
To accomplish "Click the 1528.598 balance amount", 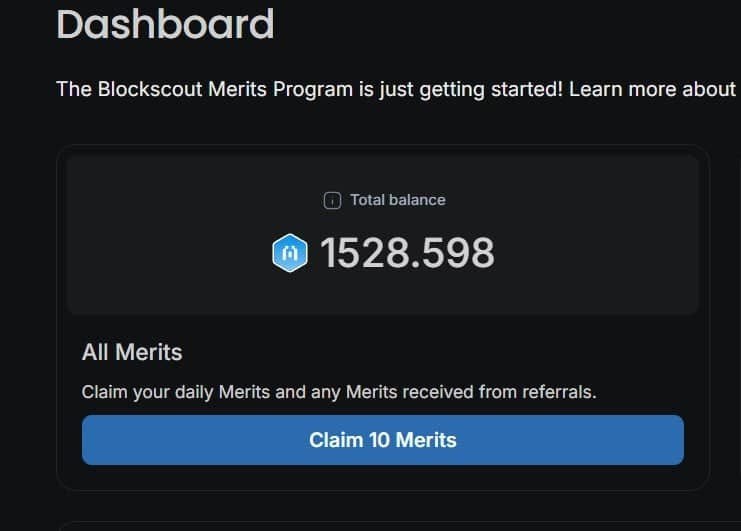I will [x=407, y=253].
